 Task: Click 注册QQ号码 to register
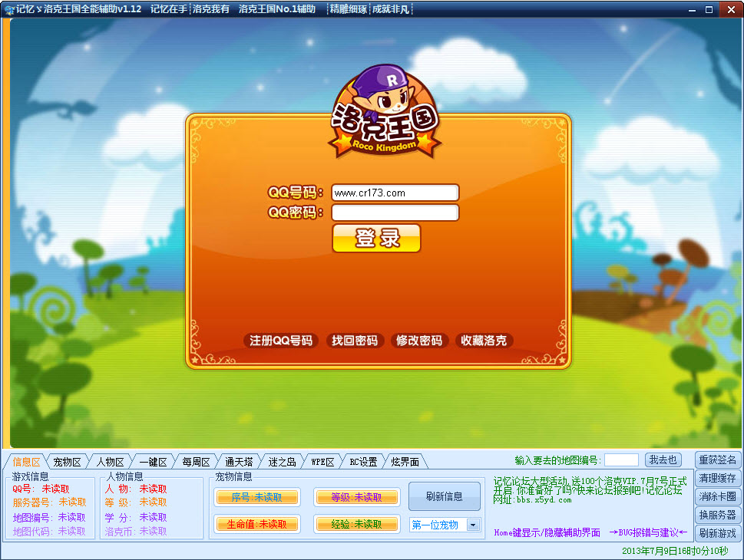tap(281, 341)
